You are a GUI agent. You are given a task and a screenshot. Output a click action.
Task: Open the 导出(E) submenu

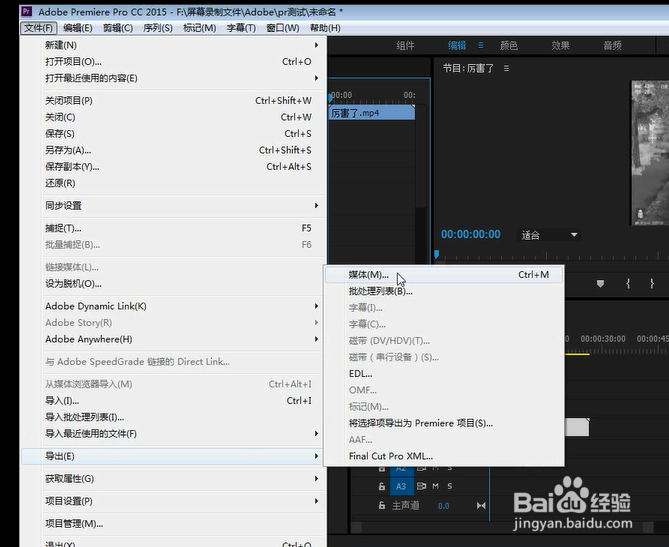tap(173, 456)
